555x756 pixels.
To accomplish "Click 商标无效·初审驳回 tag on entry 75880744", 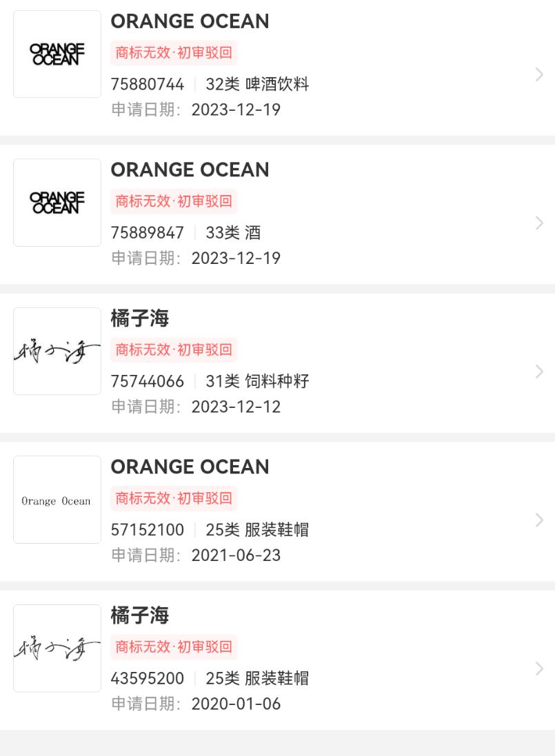I will [x=174, y=52].
